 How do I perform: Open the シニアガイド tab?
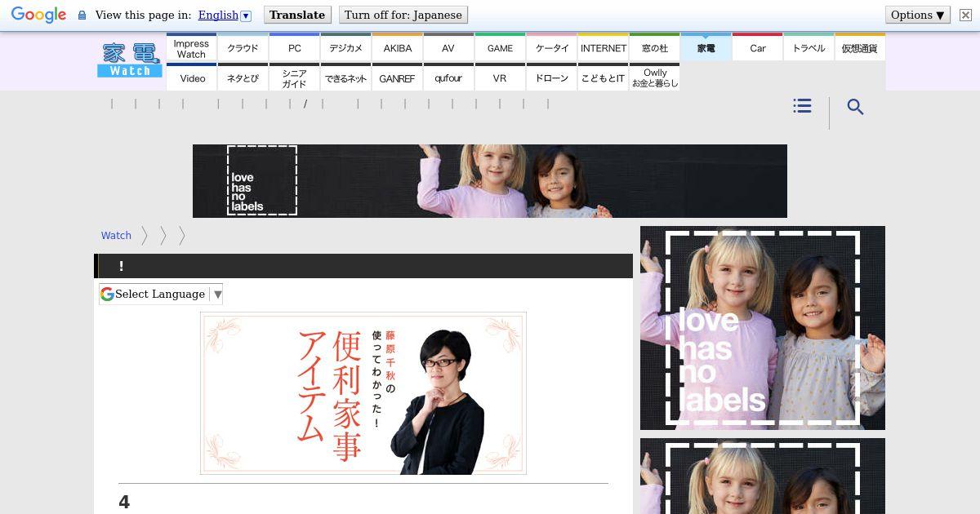tap(294, 78)
